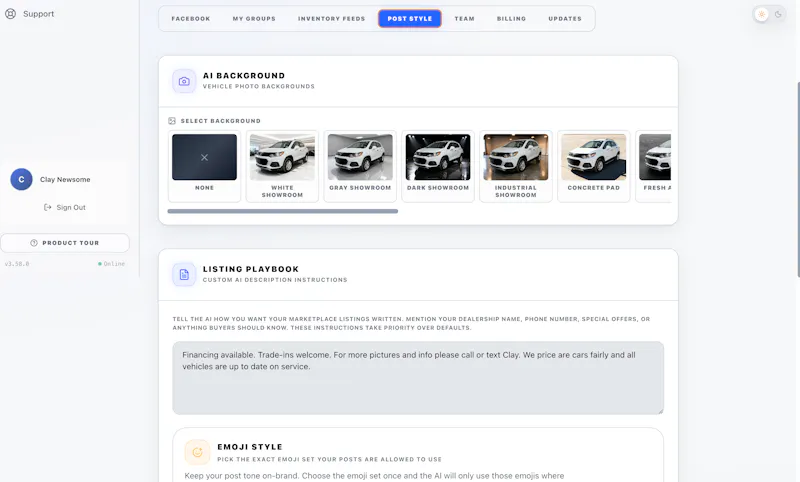Sign out of the account

point(65,207)
